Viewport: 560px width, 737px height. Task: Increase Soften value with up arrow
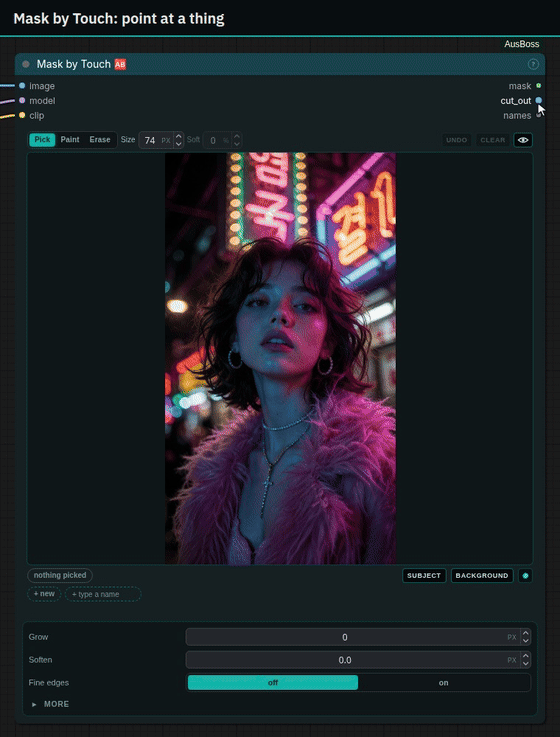click(526, 656)
